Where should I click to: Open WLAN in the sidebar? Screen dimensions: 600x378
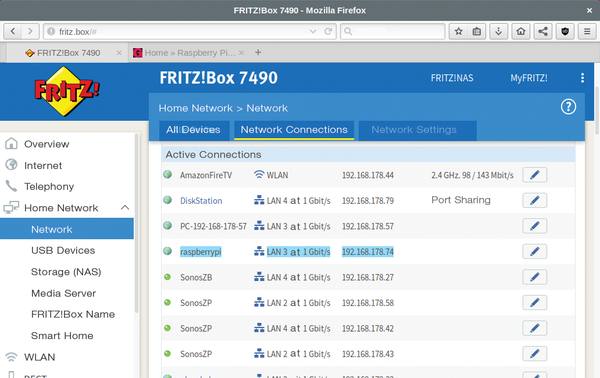click(39, 357)
